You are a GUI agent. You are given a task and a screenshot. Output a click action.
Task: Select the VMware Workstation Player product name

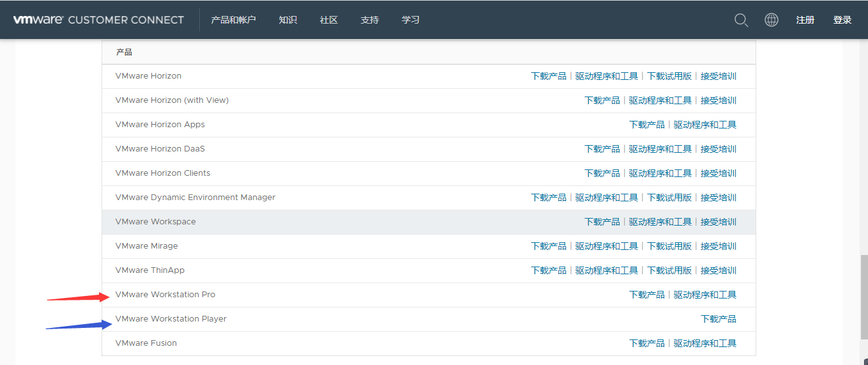[x=171, y=319]
